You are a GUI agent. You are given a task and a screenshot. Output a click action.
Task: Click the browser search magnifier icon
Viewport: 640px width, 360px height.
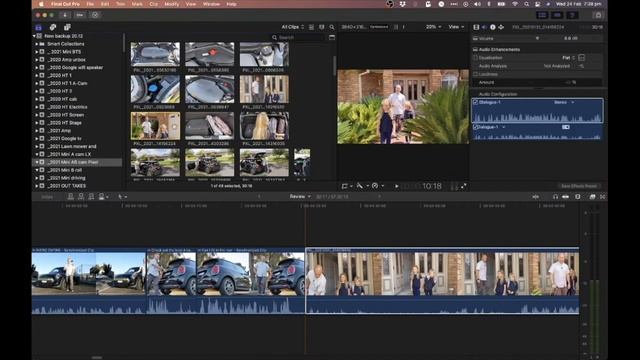click(332, 27)
